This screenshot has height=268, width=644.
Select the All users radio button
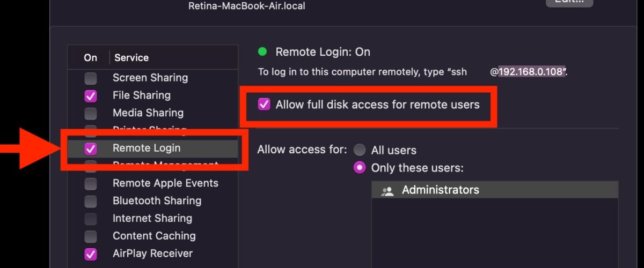pyautogui.click(x=360, y=151)
